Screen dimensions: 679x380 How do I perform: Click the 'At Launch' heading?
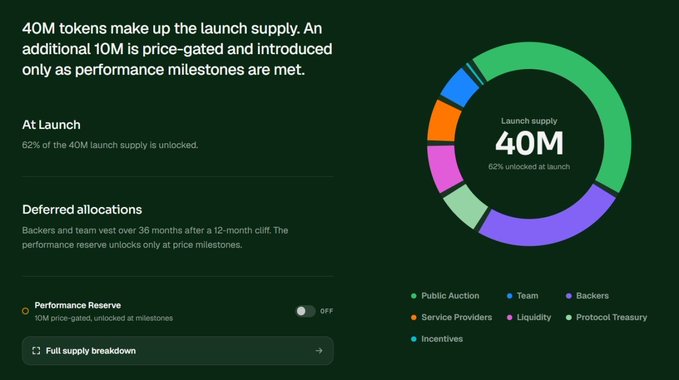51,125
